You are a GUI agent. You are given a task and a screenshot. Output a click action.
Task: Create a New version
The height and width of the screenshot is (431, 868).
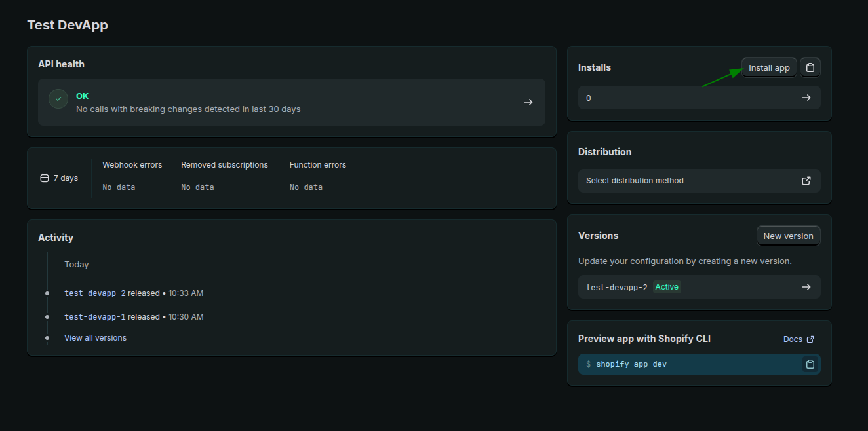(x=788, y=236)
